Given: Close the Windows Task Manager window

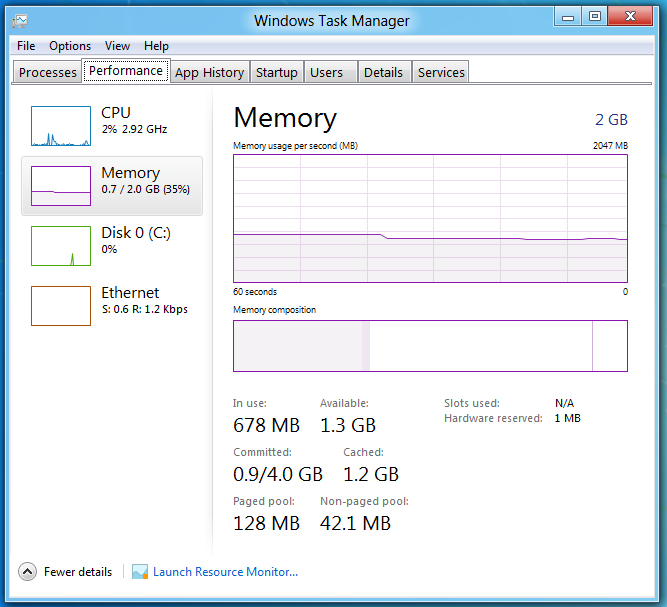Looking at the screenshot, I should coord(630,16).
